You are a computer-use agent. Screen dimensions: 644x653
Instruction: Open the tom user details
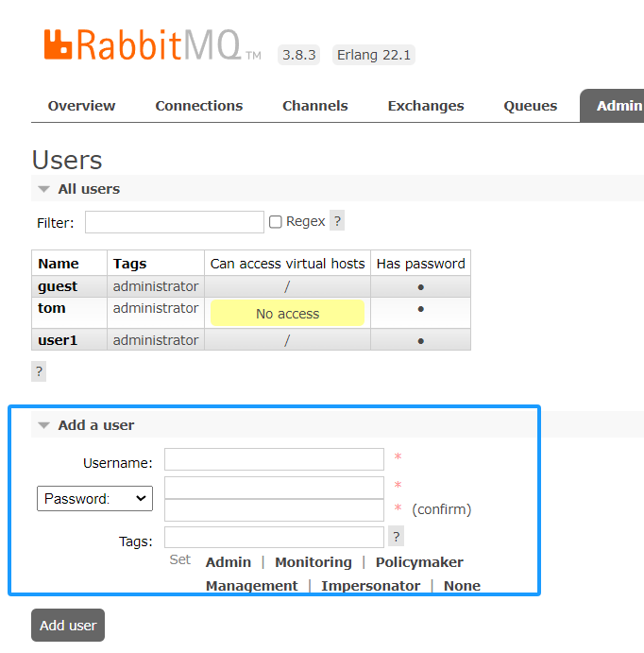pyautogui.click(x=52, y=308)
